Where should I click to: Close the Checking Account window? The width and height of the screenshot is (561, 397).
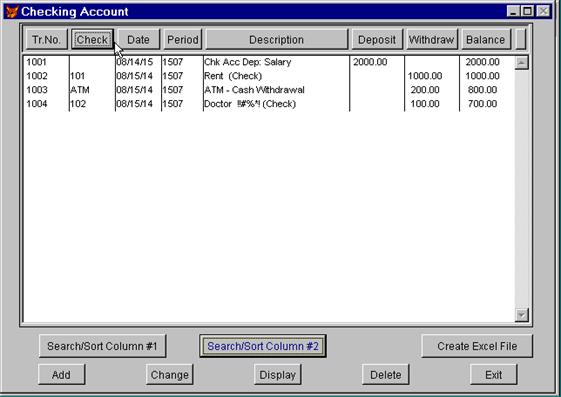pyautogui.click(x=543, y=11)
